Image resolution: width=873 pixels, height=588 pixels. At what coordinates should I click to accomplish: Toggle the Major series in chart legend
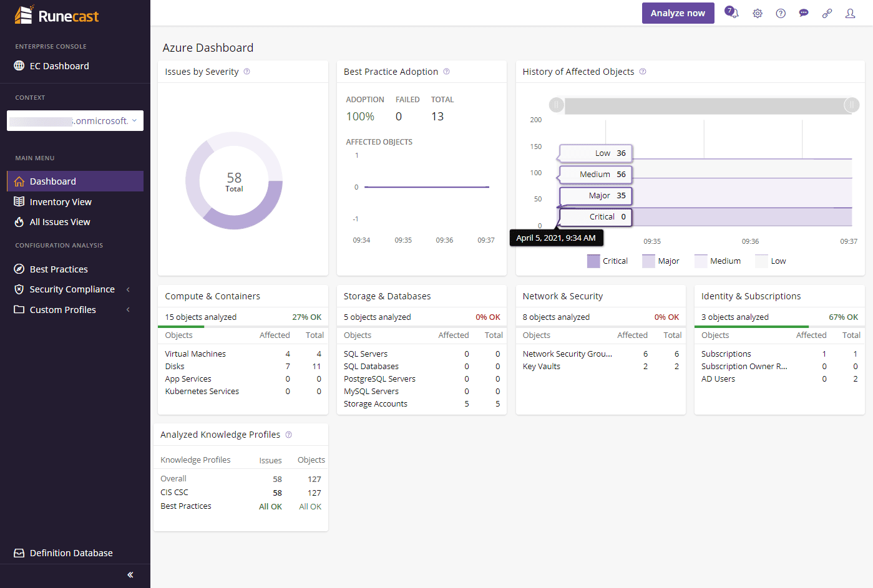pyautogui.click(x=660, y=261)
